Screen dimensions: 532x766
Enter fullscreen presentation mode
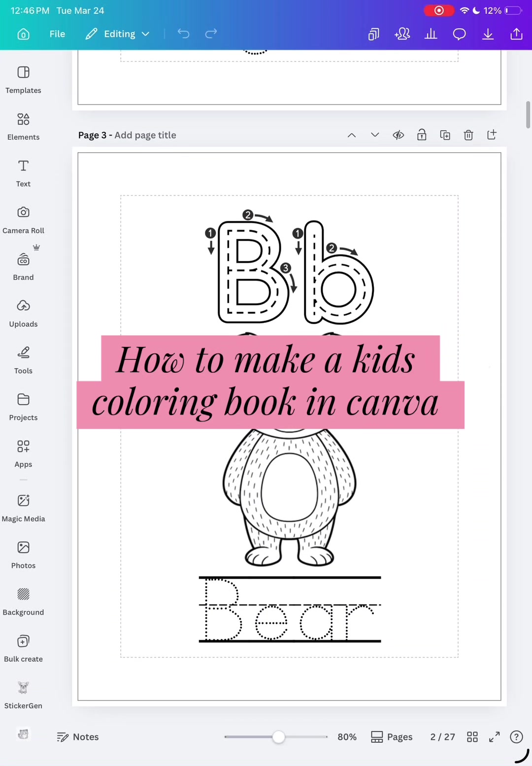(495, 737)
